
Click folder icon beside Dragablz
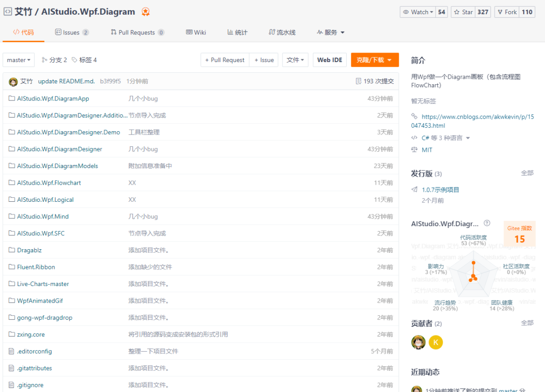[12, 250]
